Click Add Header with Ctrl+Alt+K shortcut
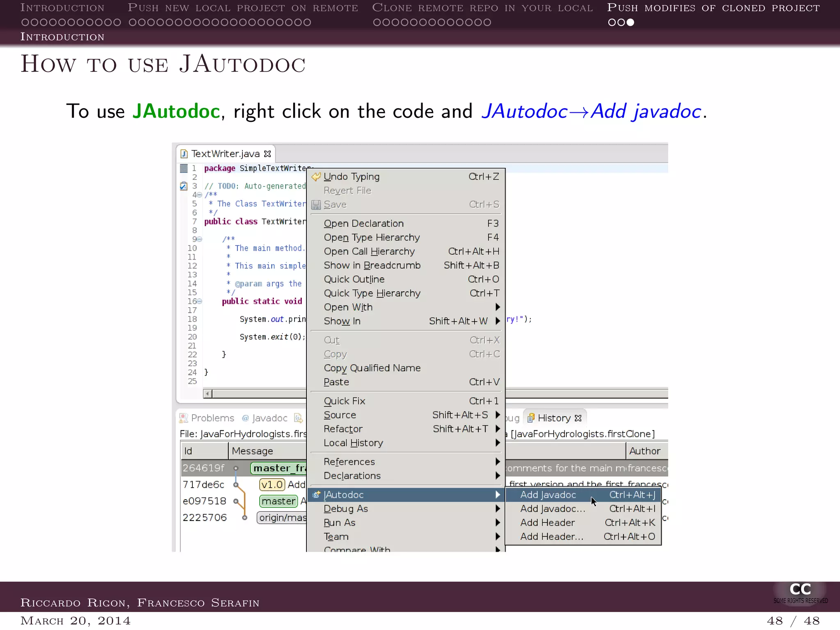The image size is (840, 630). [x=583, y=523]
